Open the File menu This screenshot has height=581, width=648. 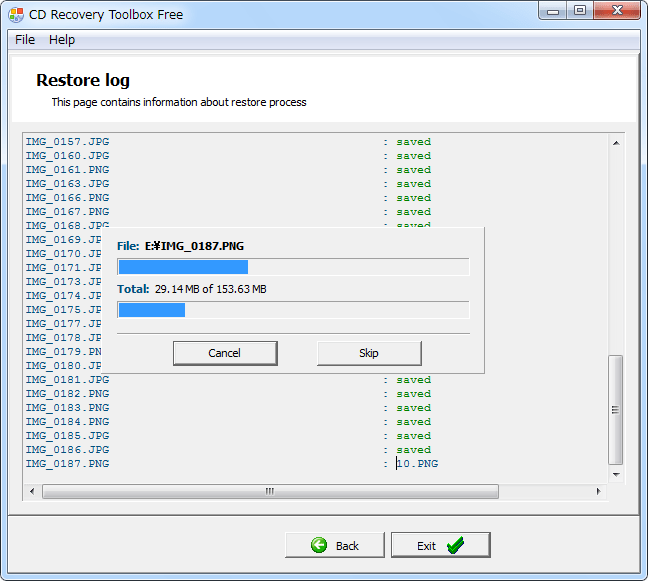[25, 40]
